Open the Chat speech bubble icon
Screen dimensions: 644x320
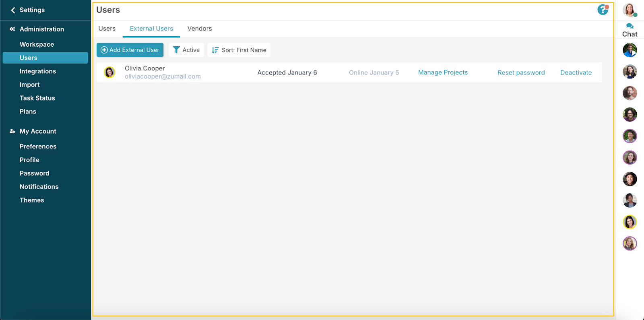pyautogui.click(x=630, y=26)
